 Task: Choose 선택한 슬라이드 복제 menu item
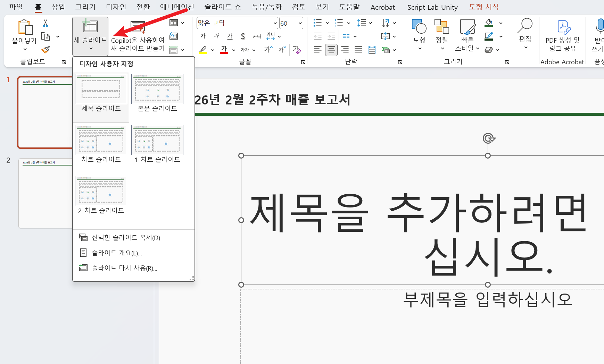click(134, 238)
